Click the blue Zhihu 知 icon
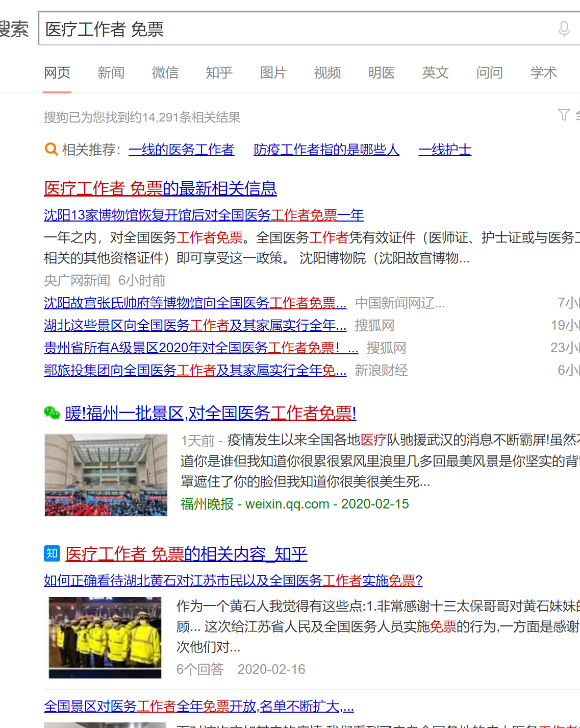 coord(52,553)
